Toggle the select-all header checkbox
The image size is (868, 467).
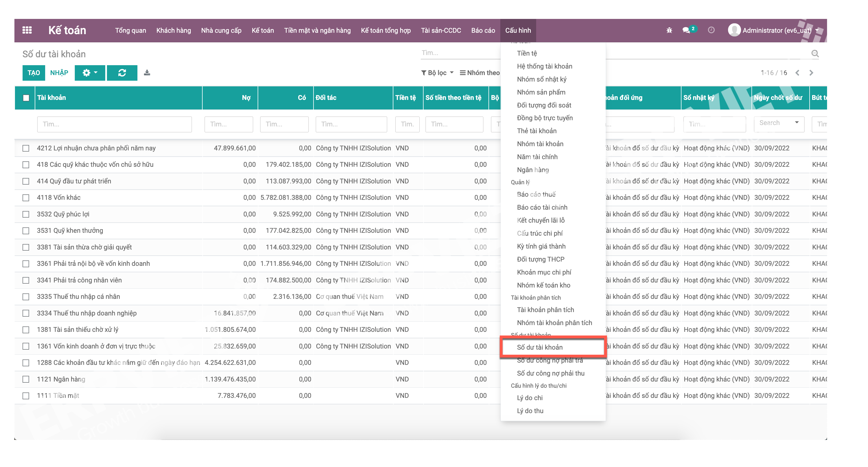(26, 98)
